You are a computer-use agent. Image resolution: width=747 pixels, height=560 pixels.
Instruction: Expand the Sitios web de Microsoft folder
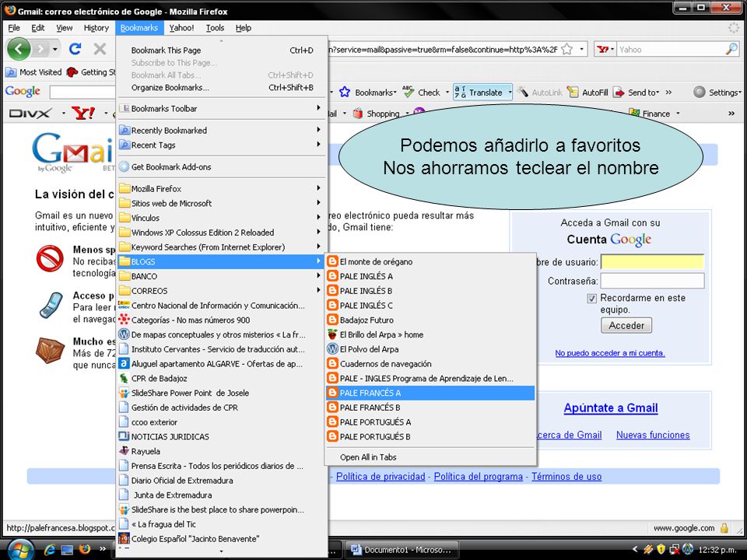(x=223, y=203)
